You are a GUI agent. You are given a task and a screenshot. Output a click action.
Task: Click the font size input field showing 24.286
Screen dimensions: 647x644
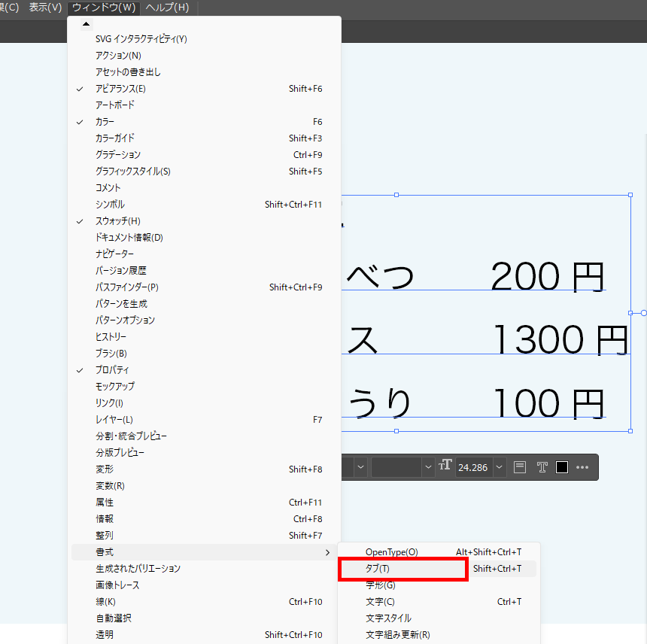tap(475, 466)
